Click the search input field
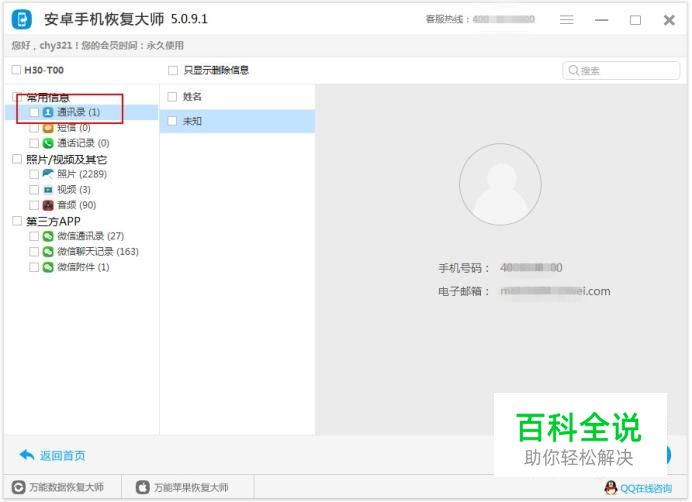 tap(621, 71)
